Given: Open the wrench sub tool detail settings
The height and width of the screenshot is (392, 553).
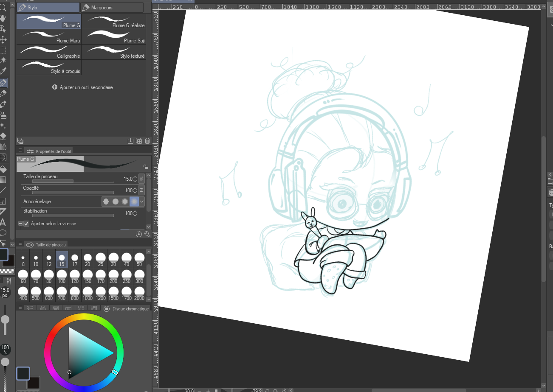Looking at the screenshot, I should (x=147, y=234).
